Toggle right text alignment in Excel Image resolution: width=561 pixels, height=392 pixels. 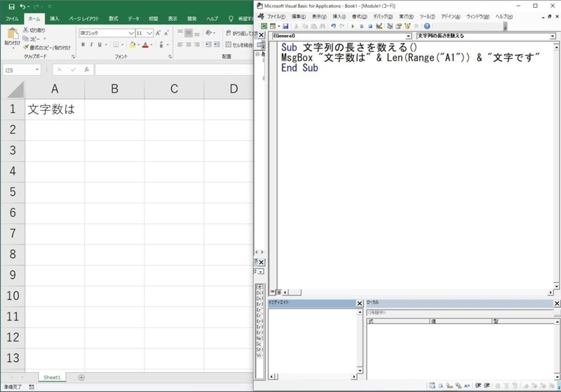(x=197, y=45)
